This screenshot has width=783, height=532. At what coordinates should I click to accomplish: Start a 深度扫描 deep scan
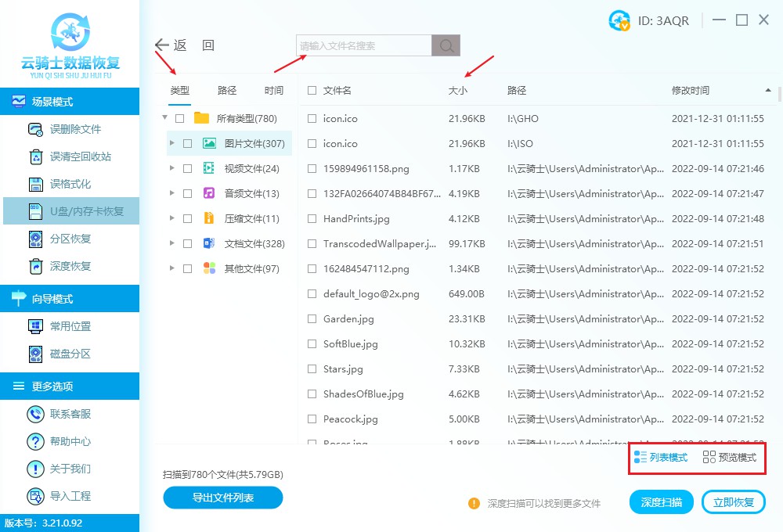[661, 501]
